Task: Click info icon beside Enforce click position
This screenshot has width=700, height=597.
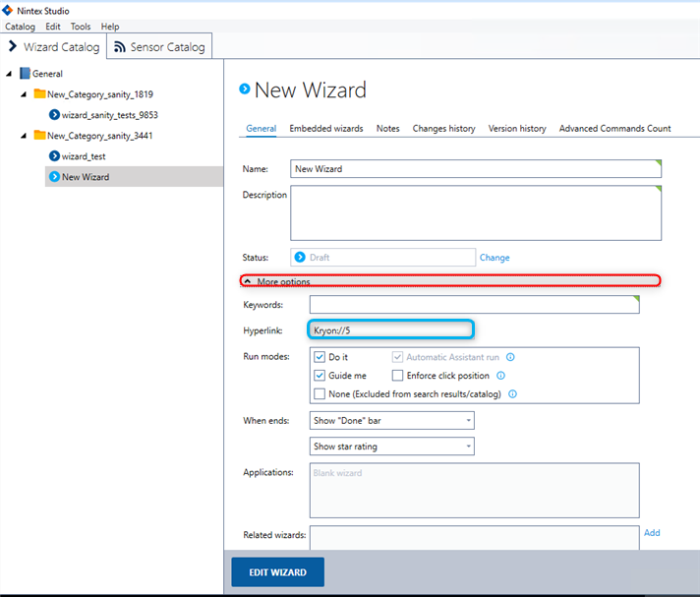Action: click(500, 376)
